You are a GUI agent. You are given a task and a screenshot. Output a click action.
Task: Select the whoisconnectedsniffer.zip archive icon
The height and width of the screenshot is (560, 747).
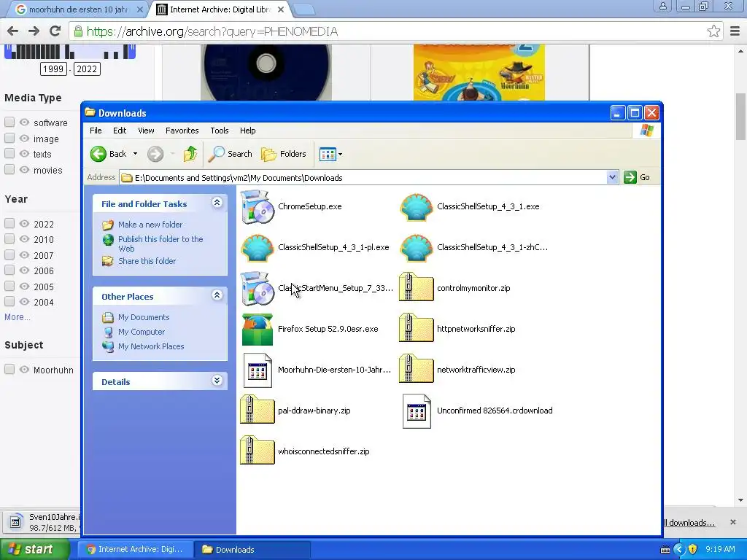tap(258, 451)
